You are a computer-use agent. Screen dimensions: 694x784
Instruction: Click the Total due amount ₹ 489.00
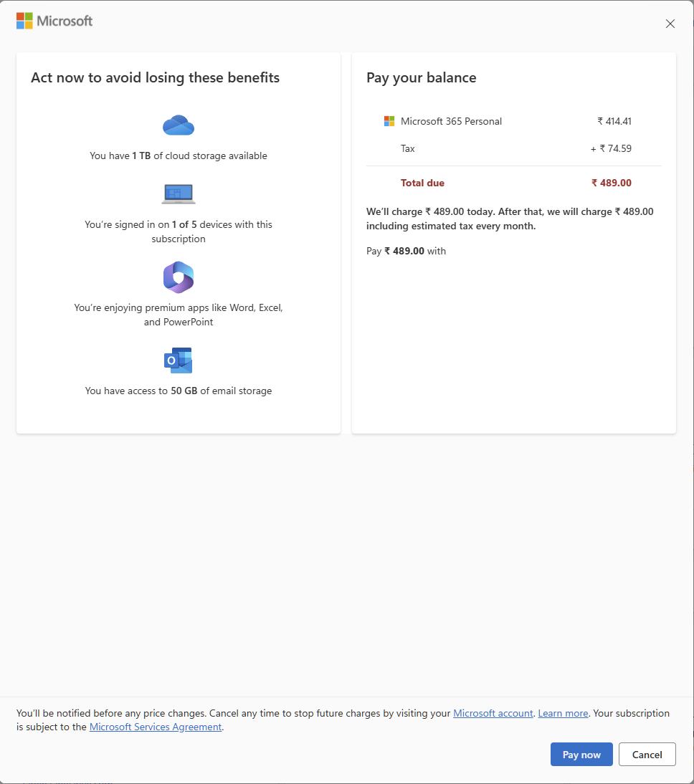[612, 183]
